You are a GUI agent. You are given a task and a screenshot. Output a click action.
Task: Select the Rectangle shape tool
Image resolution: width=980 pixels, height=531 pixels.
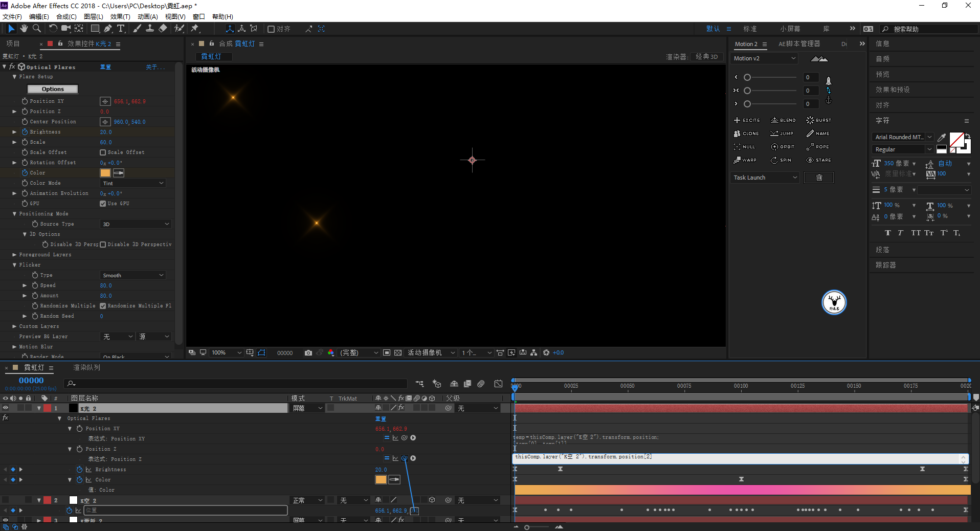(x=95, y=29)
